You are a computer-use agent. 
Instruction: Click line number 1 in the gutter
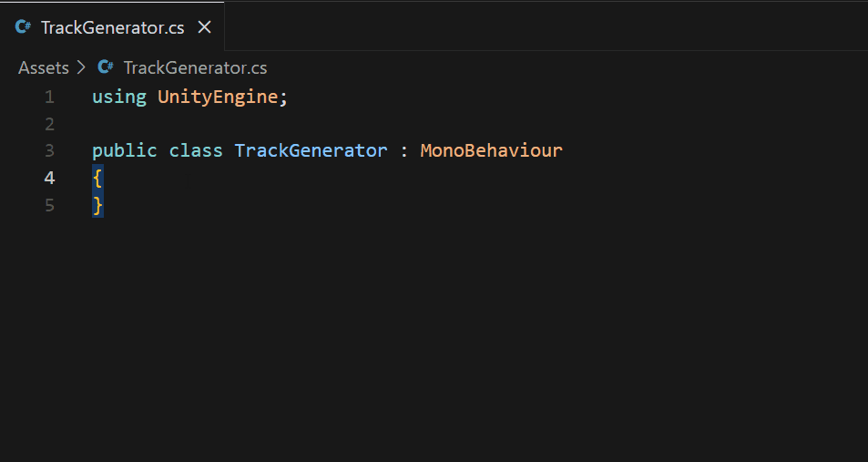point(48,97)
